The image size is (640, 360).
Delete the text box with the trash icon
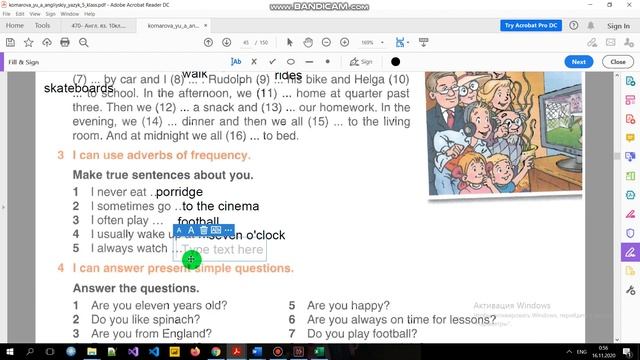tap(203, 231)
